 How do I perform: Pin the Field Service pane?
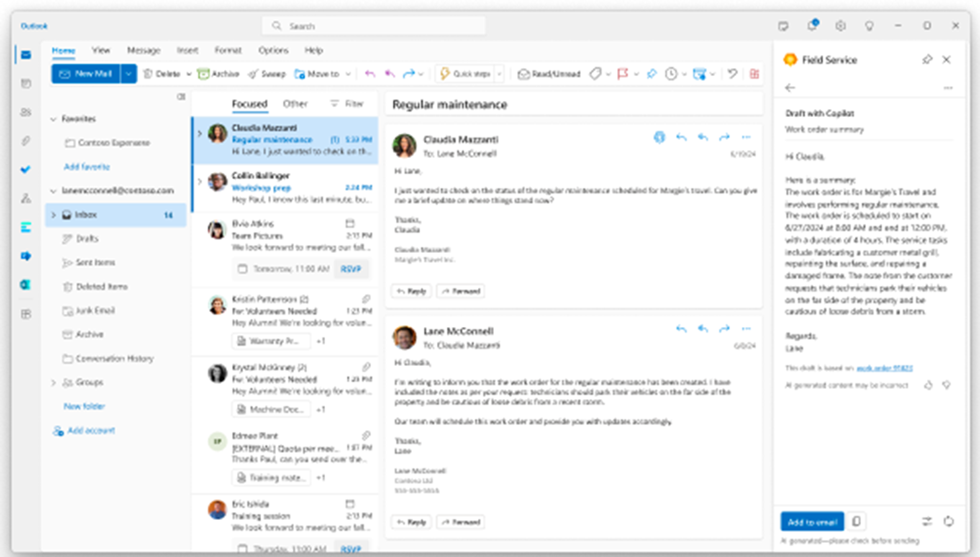[x=927, y=60]
